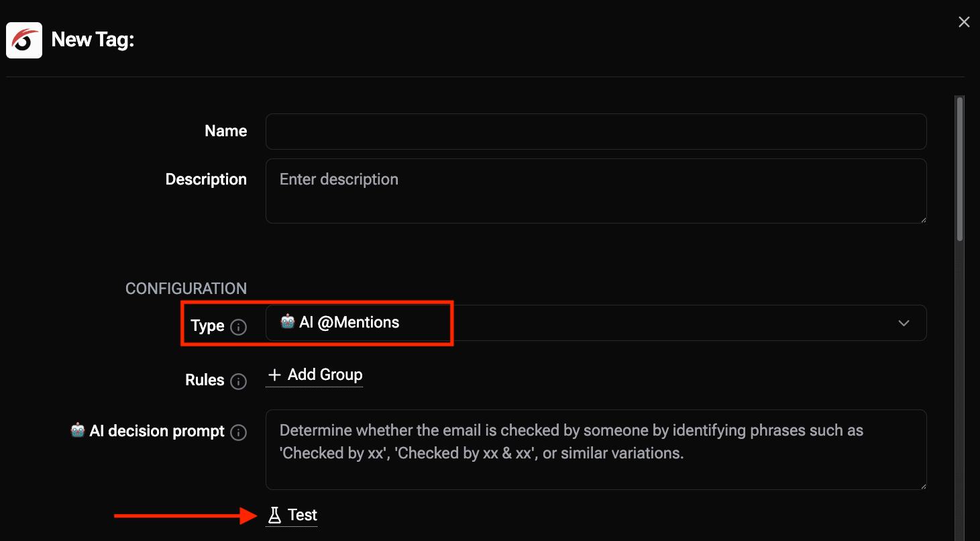Screen dimensions: 980x541
Task: Close the New Tag dialog
Action: (x=964, y=22)
